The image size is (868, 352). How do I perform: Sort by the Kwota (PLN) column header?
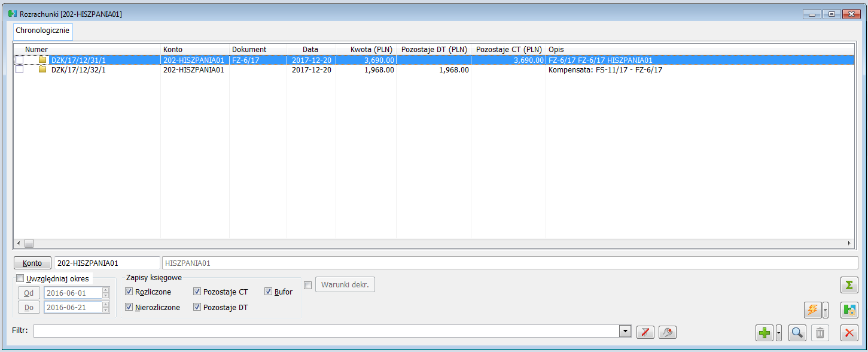(366, 49)
